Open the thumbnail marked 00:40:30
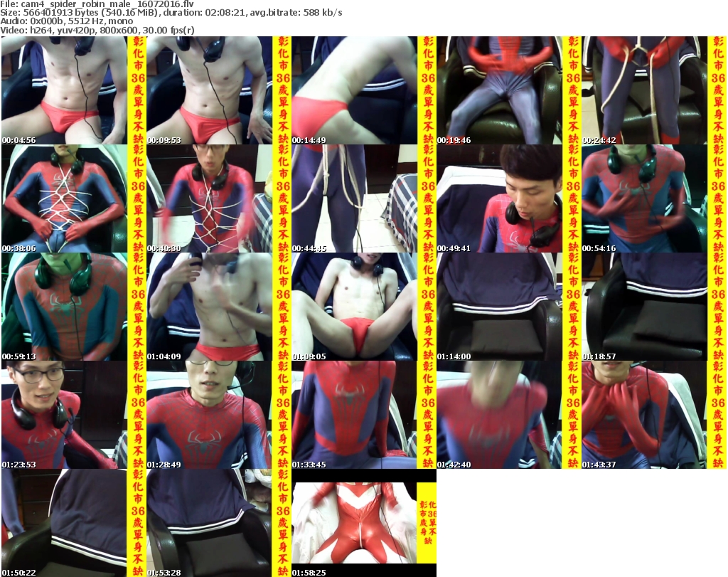Image resolution: width=728 pixels, height=577 pixels. pos(219,198)
